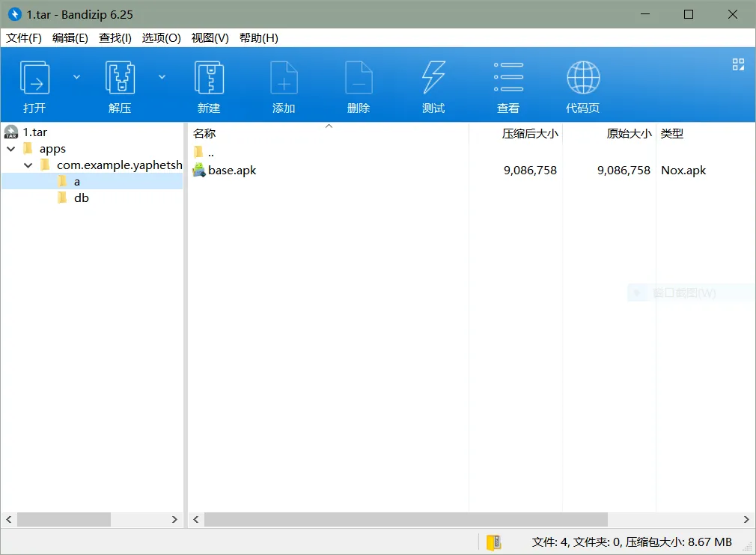Click the Bandizip title bar logo
Image resolution: width=756 pixels, height=555 pixels.
click(x=15, y=14)
